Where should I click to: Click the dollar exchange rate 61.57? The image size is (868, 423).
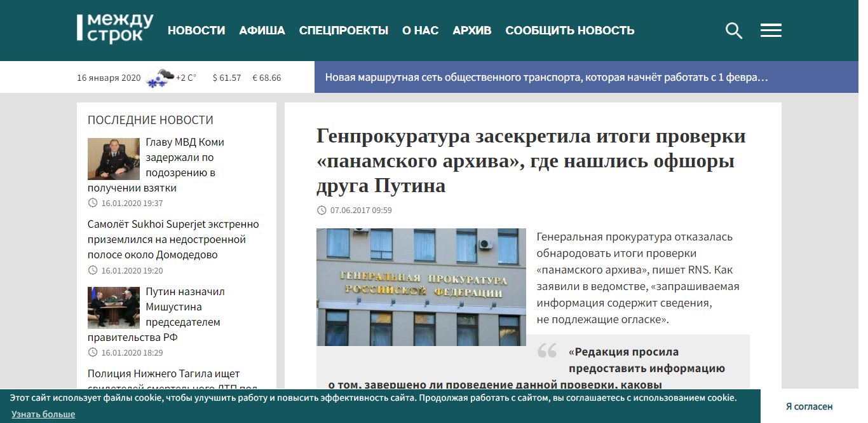point(227,78)
